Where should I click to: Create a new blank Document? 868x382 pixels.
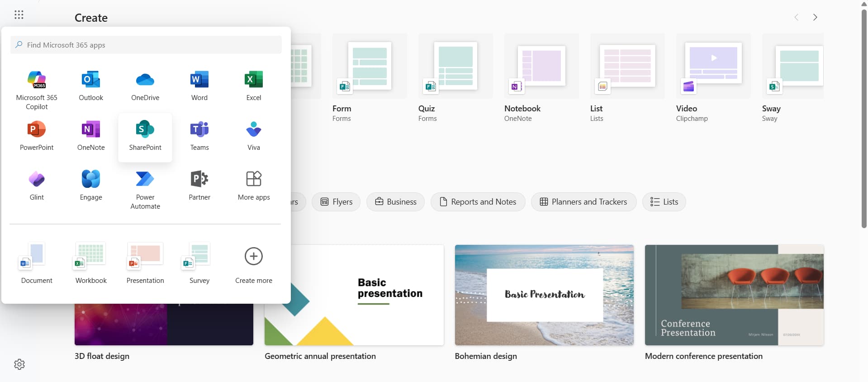pyautogui.click(x=37, y=262)
